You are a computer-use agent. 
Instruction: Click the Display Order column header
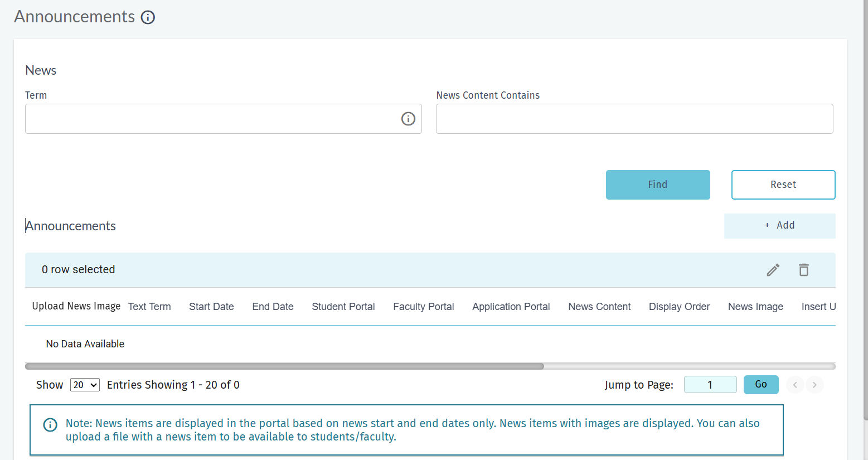679,307
